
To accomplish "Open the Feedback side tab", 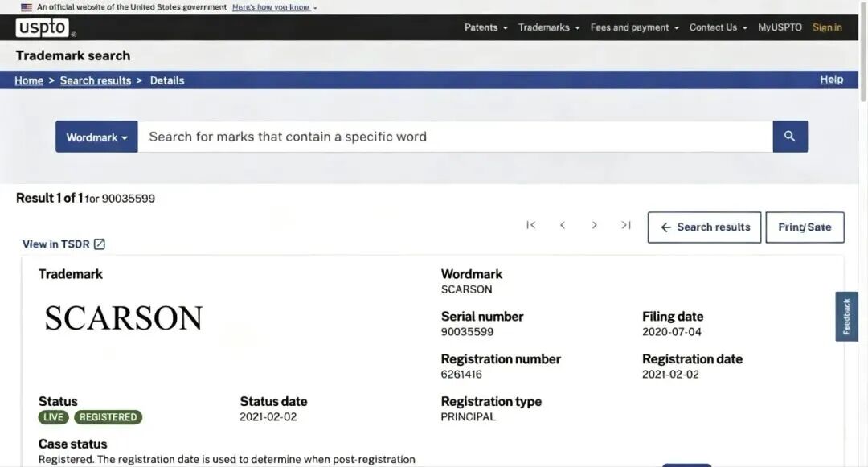I will tap(846, 317).
